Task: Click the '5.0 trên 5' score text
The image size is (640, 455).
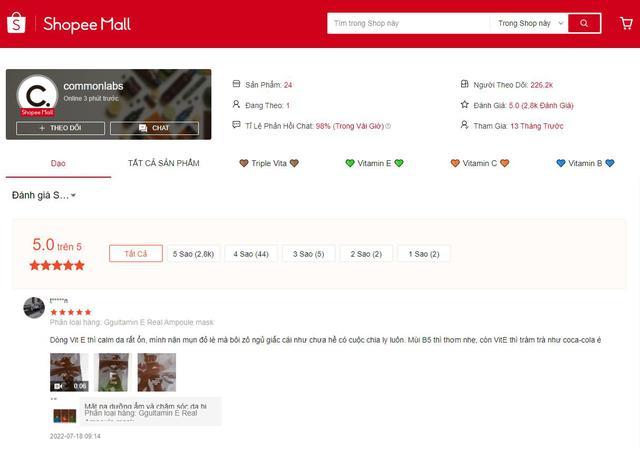Action: pyautogui.click(x=57, y=245)
